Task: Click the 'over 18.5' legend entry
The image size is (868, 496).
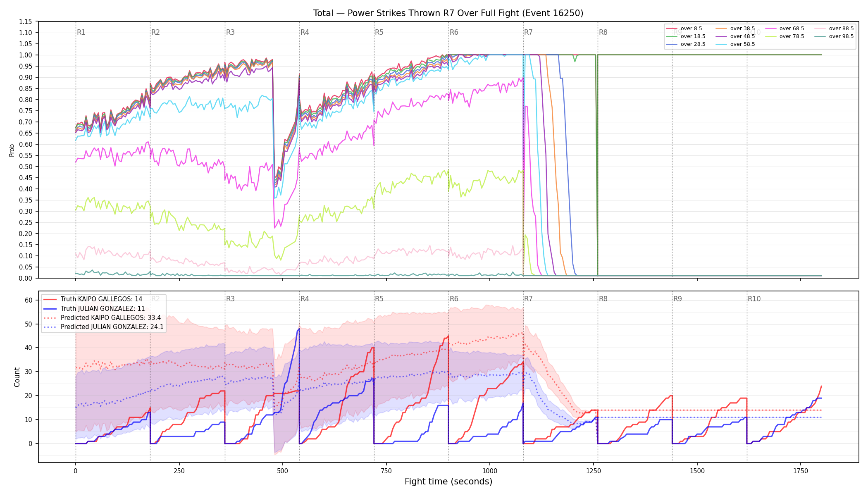Action: pos(686,36)
